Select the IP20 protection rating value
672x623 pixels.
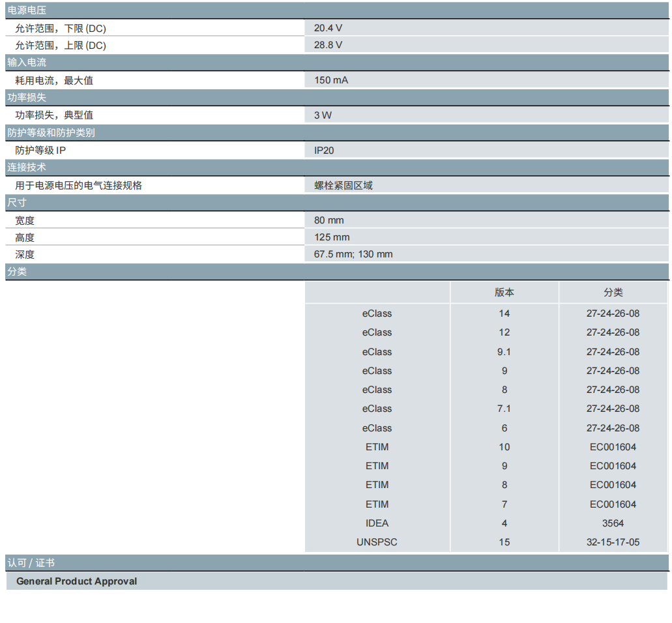point(324,151)
